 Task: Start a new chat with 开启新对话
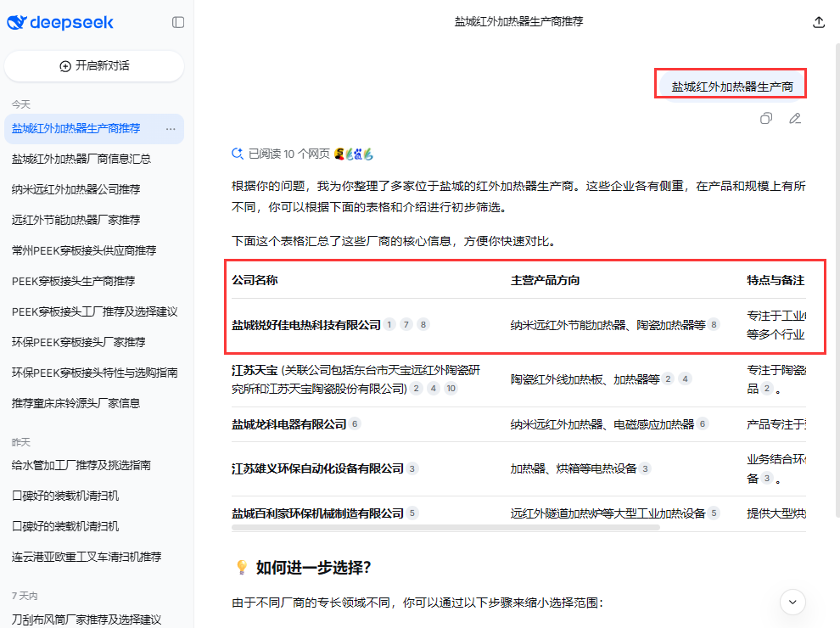(94, 66)
